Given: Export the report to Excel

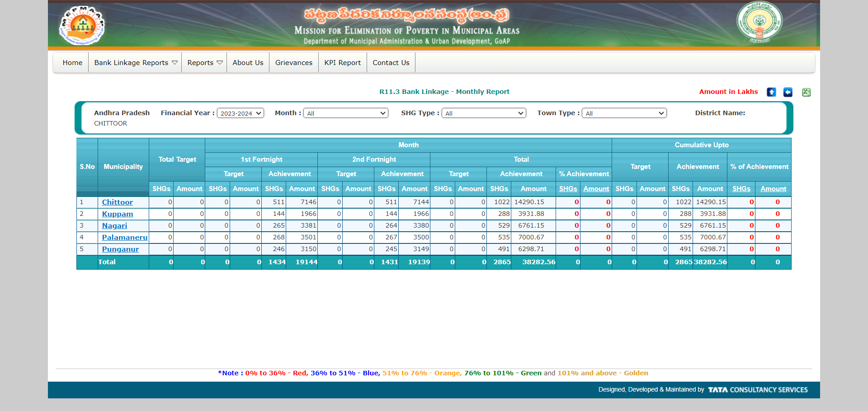Looking at the screenshot, I should pyautogui.click(x=807, y=92).
